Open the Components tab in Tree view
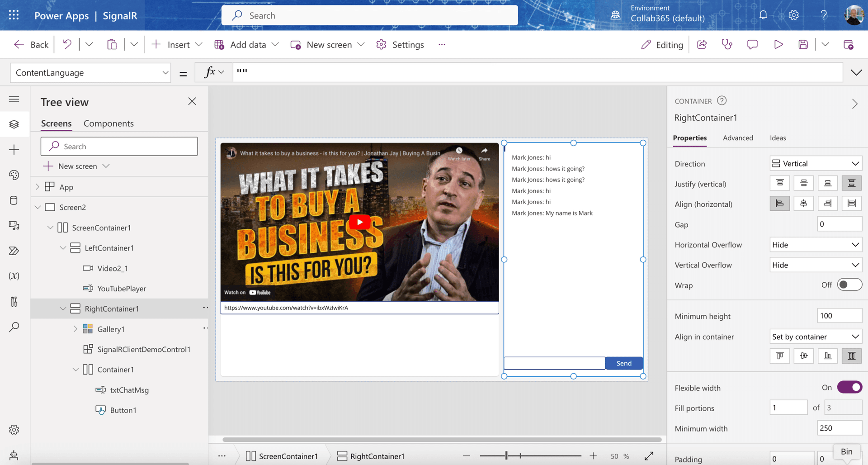Viewport: 868px width, 465px height. pos(108,123)
